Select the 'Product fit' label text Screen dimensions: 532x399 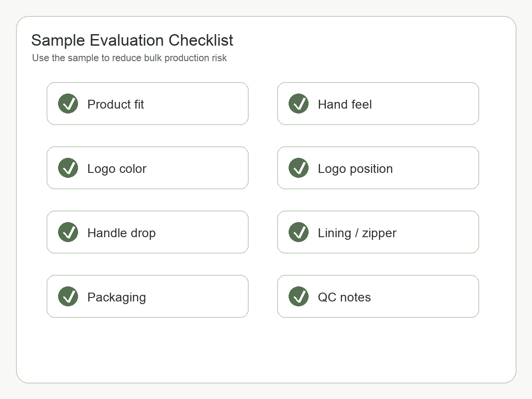[x=116, y=104]
